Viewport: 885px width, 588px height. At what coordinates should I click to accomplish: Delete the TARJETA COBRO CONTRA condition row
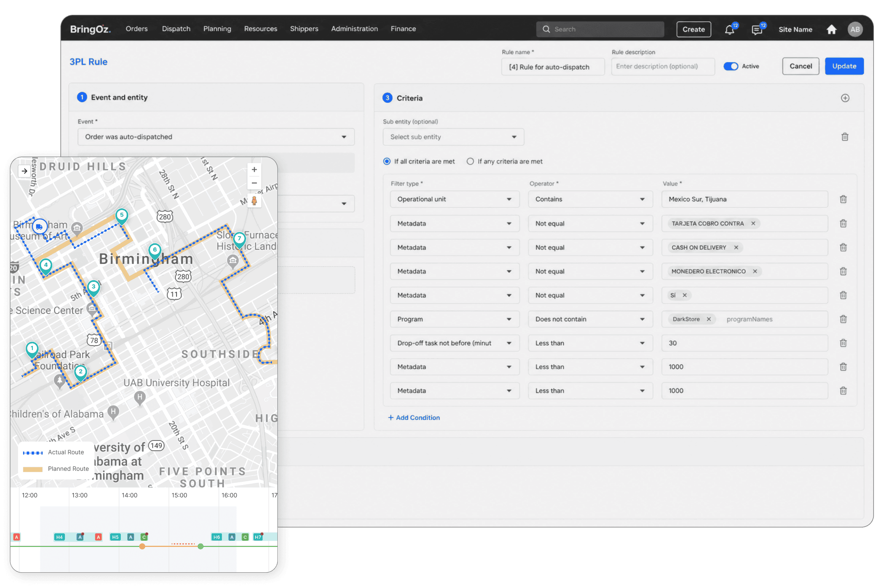point(843,224)
